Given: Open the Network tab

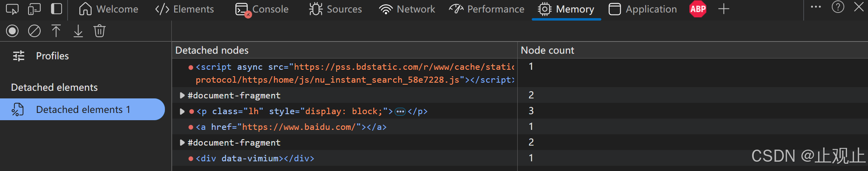Looking at the screenshot, I should coord(407,9).
